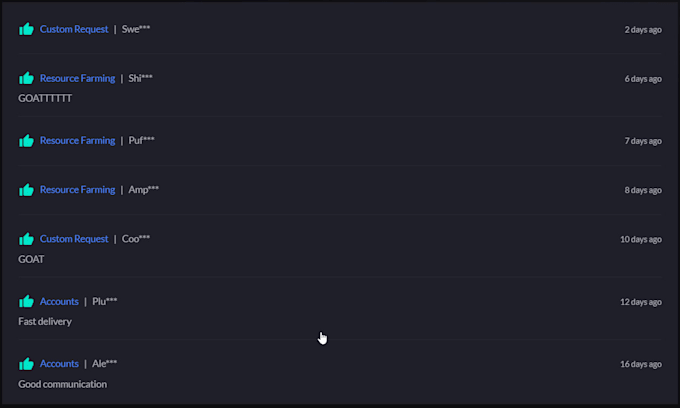Select the Good communication review text

(x=62, y=384)
